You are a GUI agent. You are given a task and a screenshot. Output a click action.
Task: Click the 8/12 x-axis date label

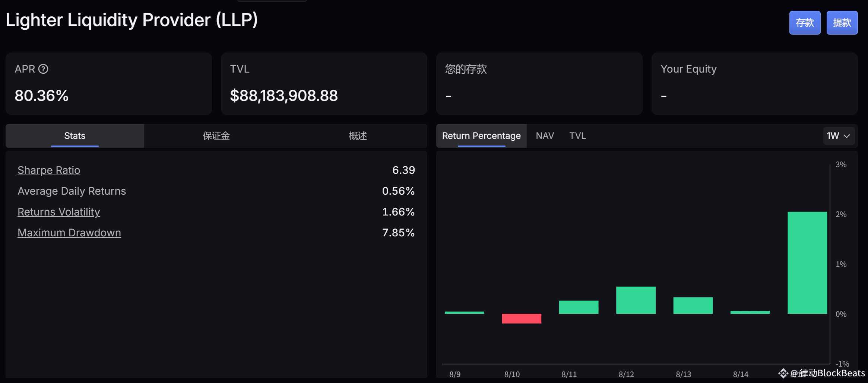(x=626, y=374)
